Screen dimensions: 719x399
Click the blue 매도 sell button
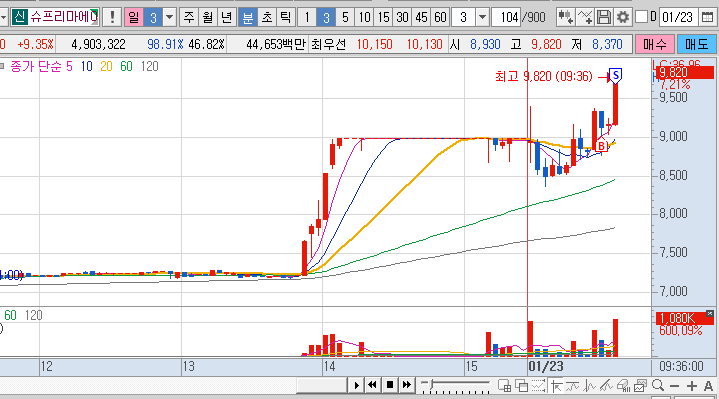[x=697, y=44]
